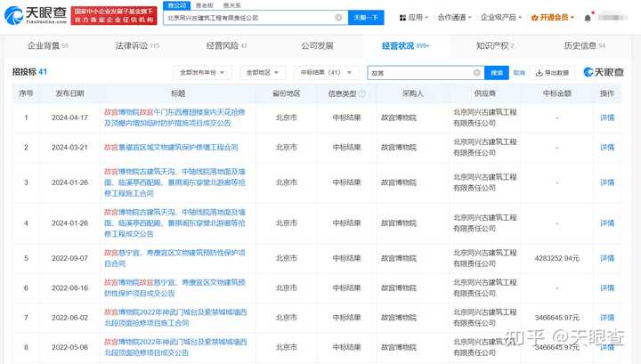
Task: Click the 天眼查 logo at top left
Action: (x=35, y=15)
